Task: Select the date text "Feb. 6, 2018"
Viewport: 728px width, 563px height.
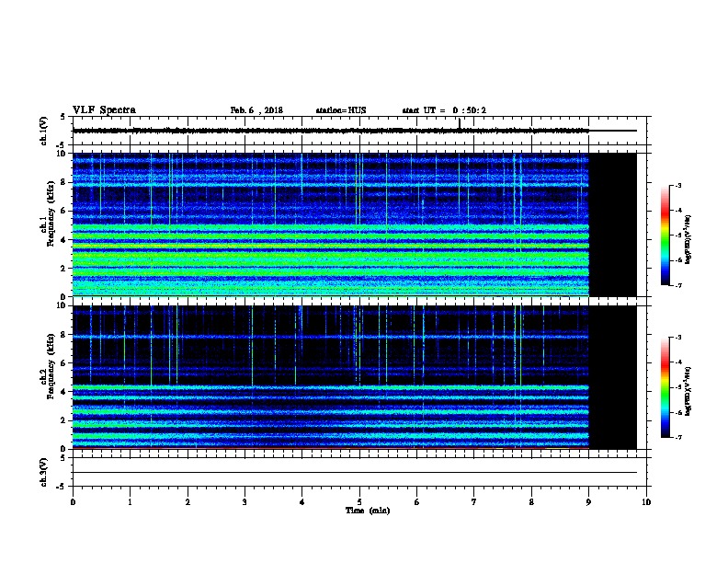Action: coord(256,110)
